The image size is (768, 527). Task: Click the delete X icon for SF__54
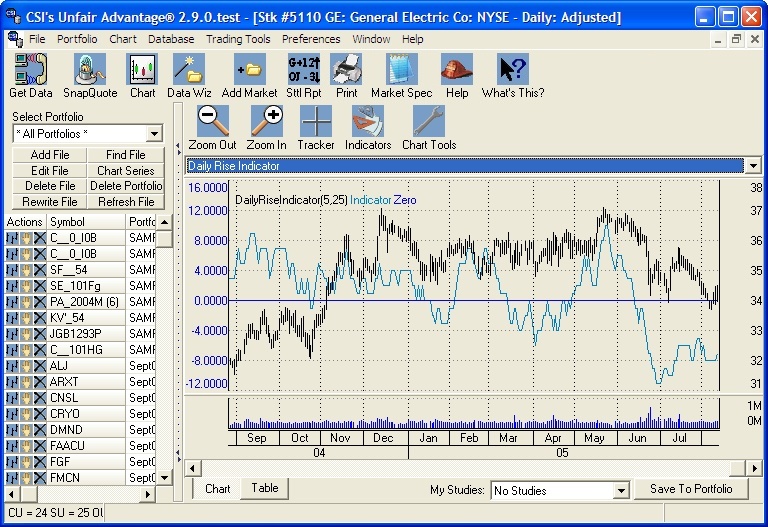point(40,270)
